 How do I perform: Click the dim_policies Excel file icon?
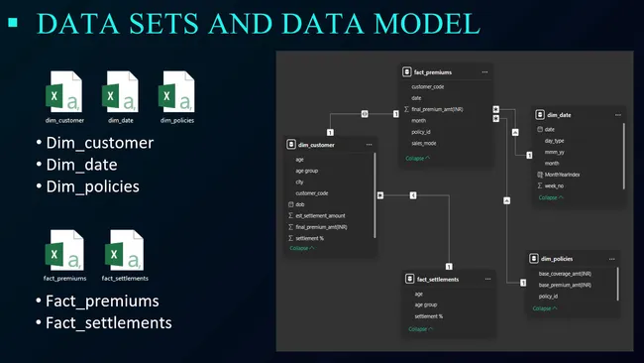coord(176,91)
